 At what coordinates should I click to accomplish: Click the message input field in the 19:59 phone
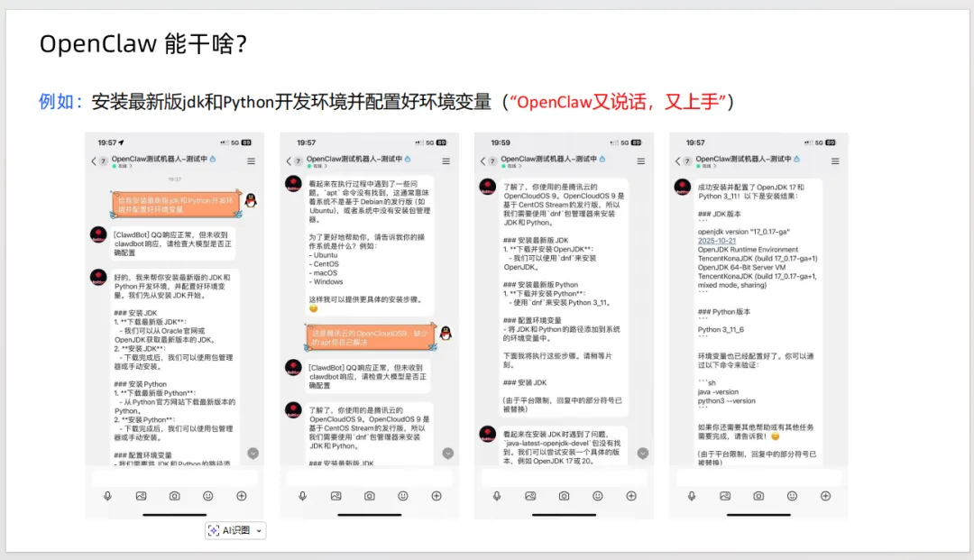coord(564,477)
